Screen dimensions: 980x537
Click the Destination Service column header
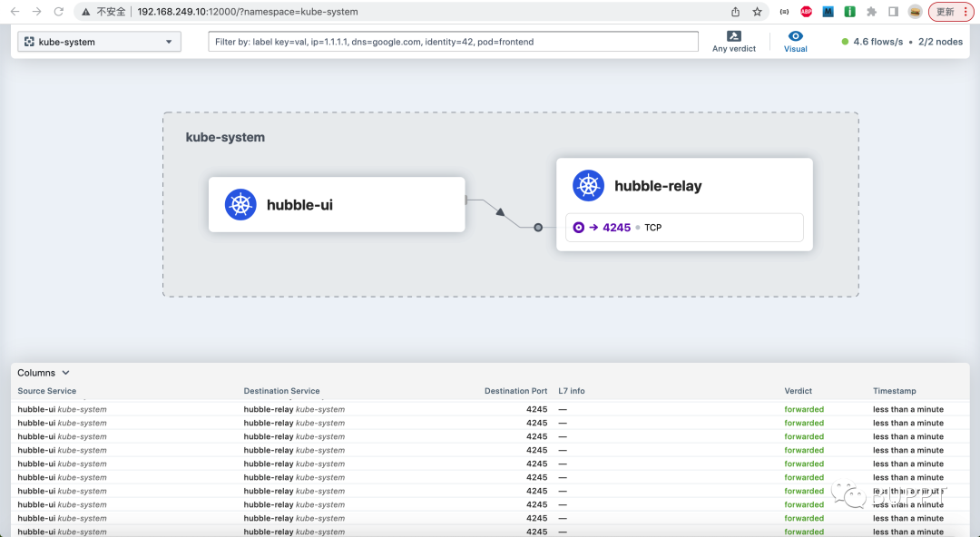[x=281, y=391]
